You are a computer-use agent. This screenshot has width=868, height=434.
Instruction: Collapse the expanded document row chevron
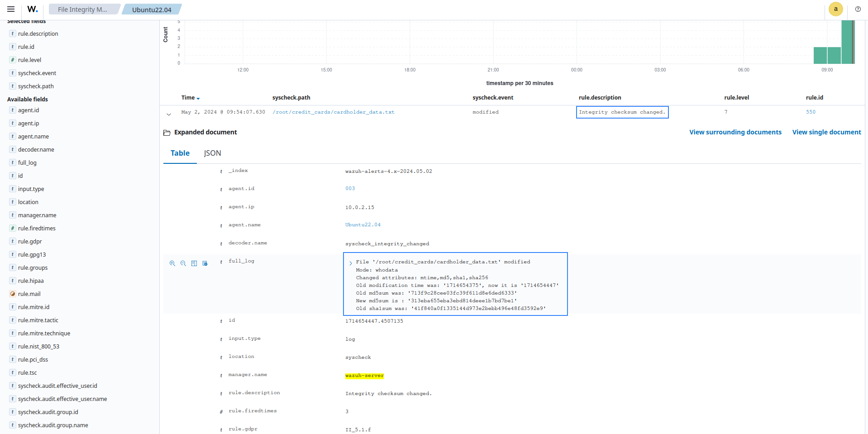(x=169, y=114)
